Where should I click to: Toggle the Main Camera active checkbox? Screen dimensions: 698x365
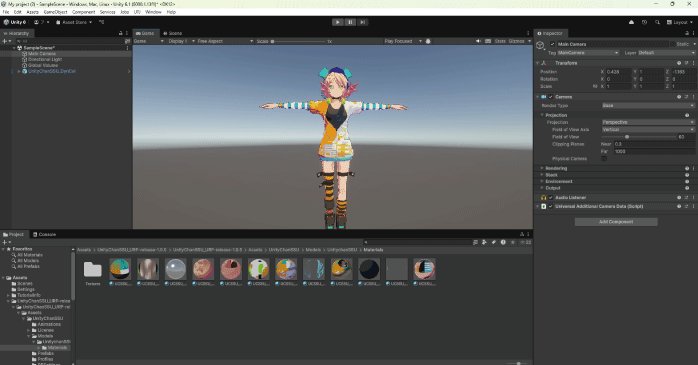tap(552, 44)
